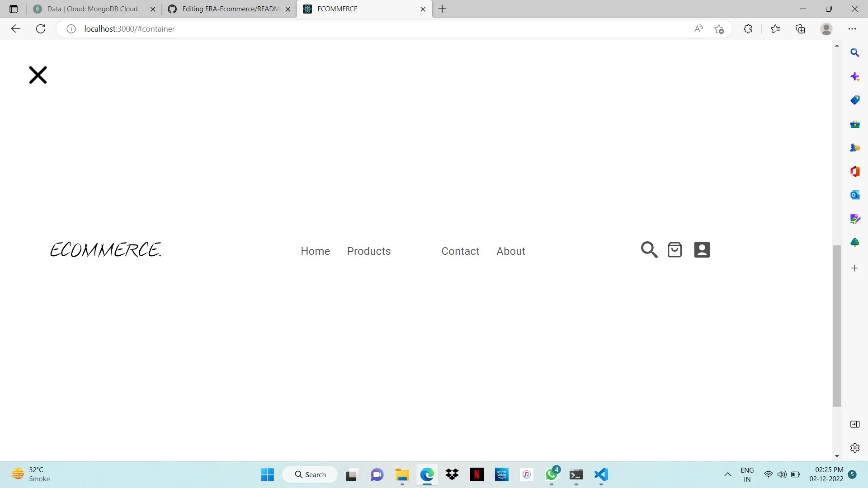Open Outlook from the Edge sidebar
This screenshot has width=868, height=488.
855,195
